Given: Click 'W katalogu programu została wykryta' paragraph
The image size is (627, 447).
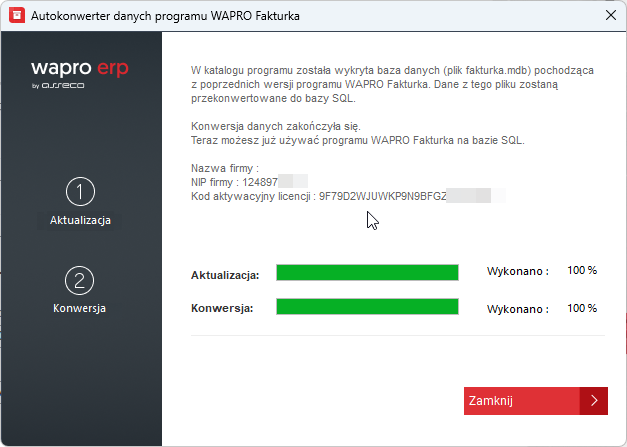Looking at the screenshot, I should pos(392,84).
